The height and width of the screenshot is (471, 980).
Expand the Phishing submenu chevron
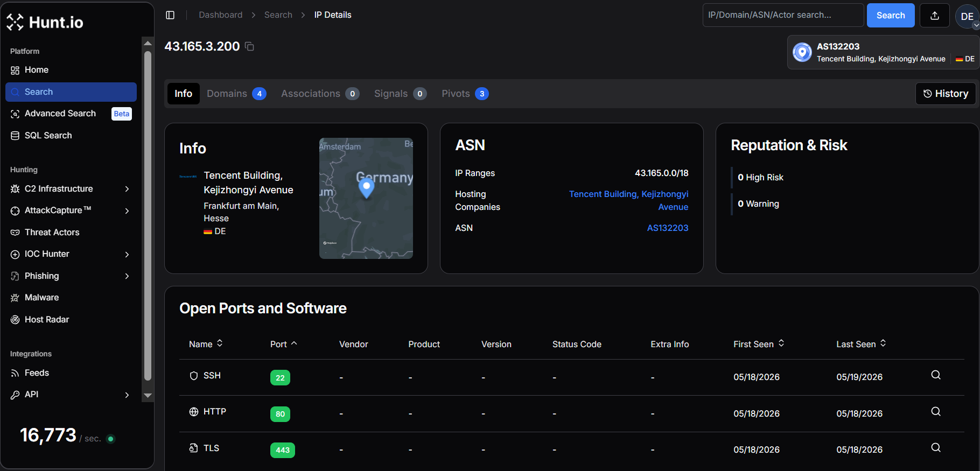(127, 276)
